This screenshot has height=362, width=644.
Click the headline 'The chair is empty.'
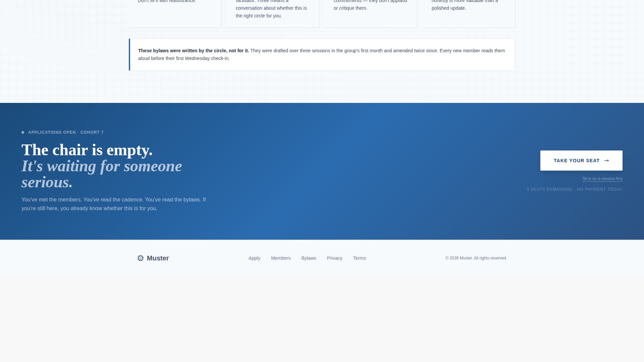87,150
